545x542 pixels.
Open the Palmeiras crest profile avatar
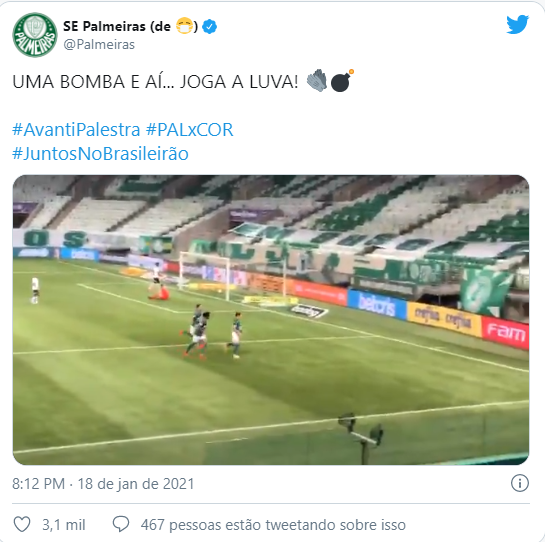(x=35, y=35)
